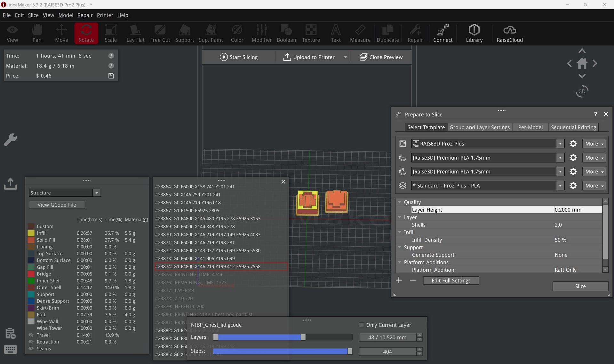Expand Upload to Printer options arrow

346,57
